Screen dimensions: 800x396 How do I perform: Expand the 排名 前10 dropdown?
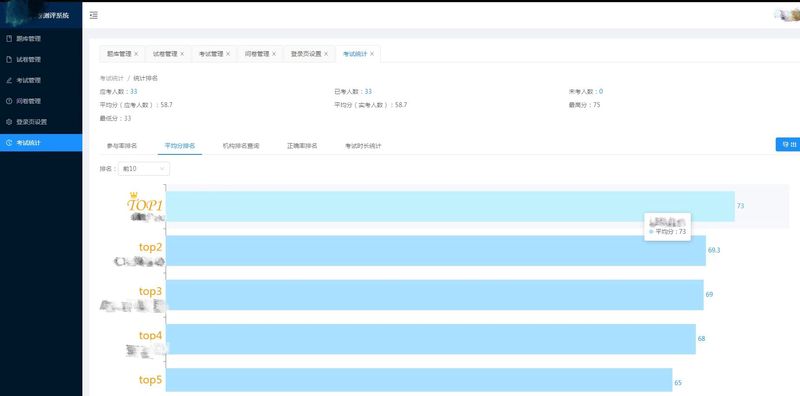[144, 168]
